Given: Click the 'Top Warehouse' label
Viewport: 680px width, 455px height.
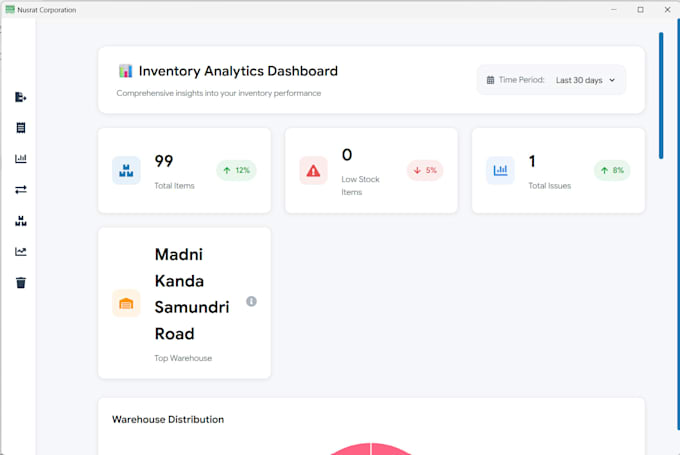Looking at the screenshot, I should coord(183,358).
